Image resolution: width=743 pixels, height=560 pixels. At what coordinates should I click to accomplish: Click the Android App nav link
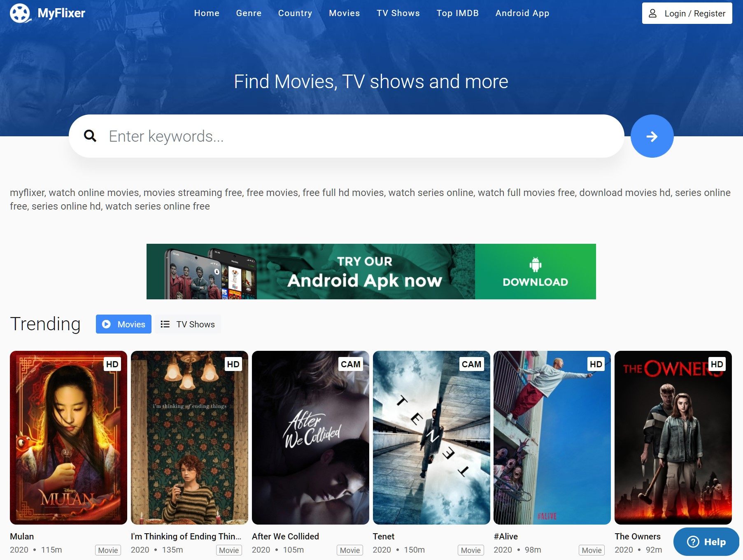(x=522, y=13)
